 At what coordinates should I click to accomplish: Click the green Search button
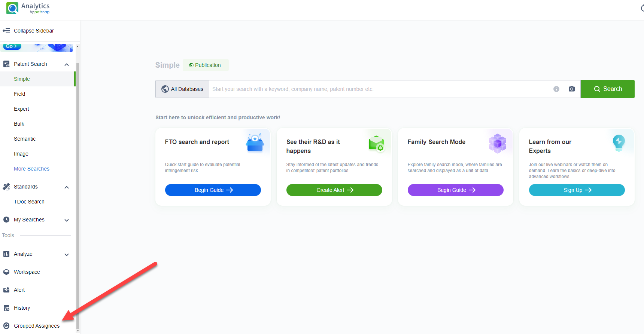coord(607,89)
